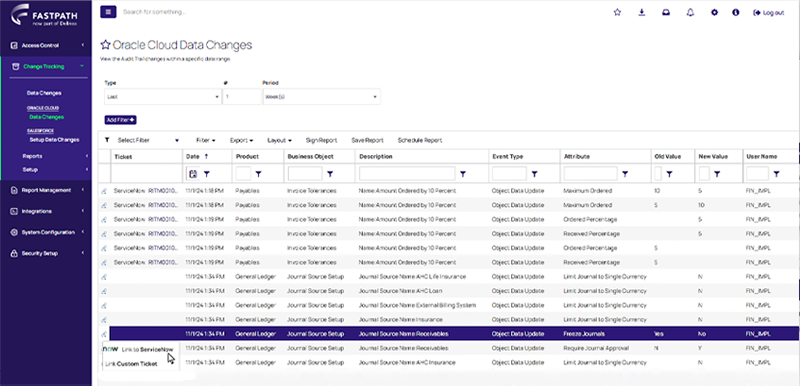Click the search for something field
Screen dimensions: 800x386
(x=155, y=12)
